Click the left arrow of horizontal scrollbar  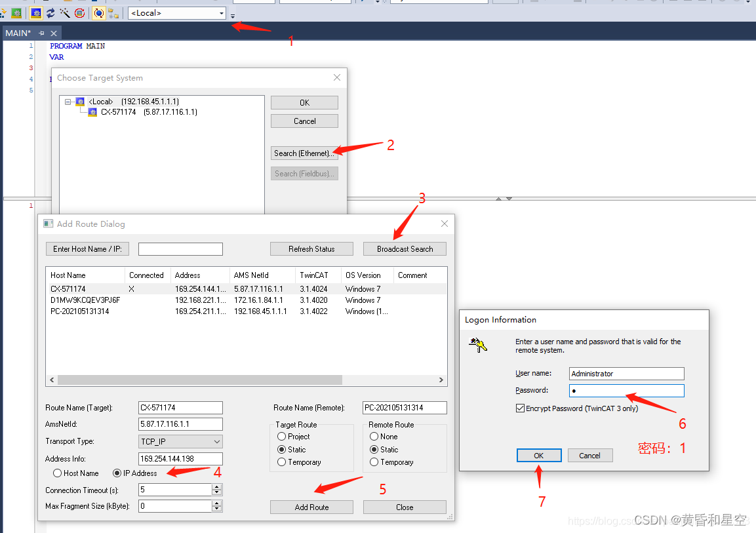pyautogui.click(x=52, y=380)
